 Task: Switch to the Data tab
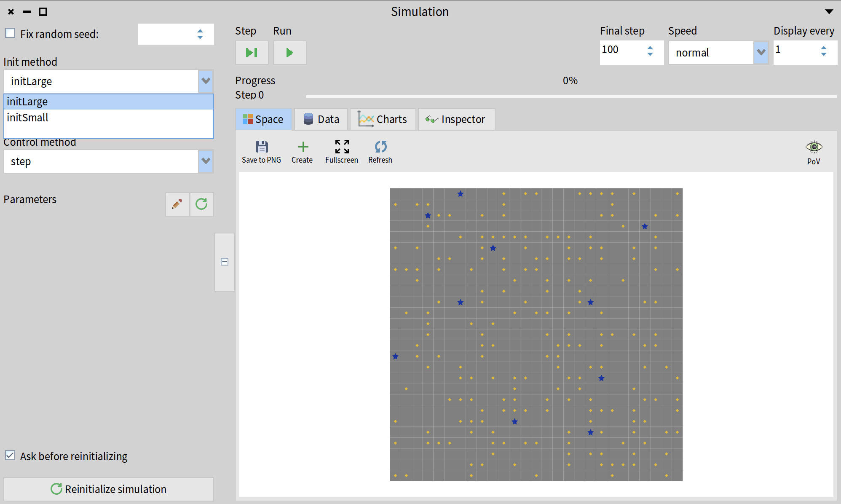pos(321,120)
